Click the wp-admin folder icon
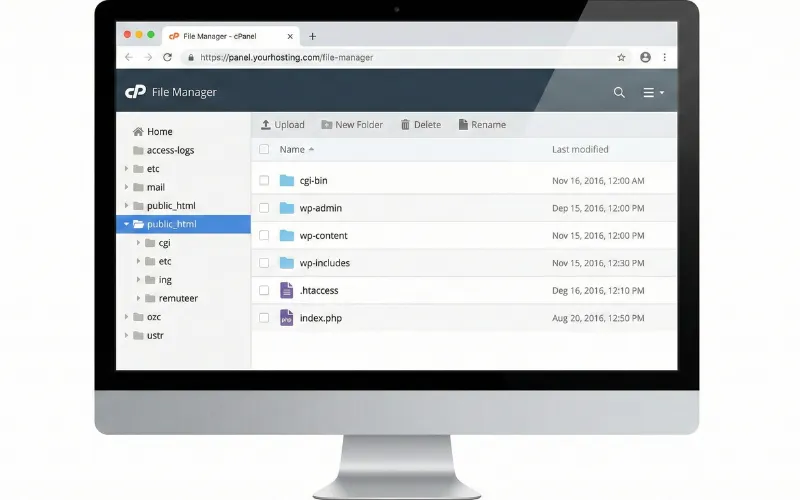 pyautogui.click(x=287, y=208)
